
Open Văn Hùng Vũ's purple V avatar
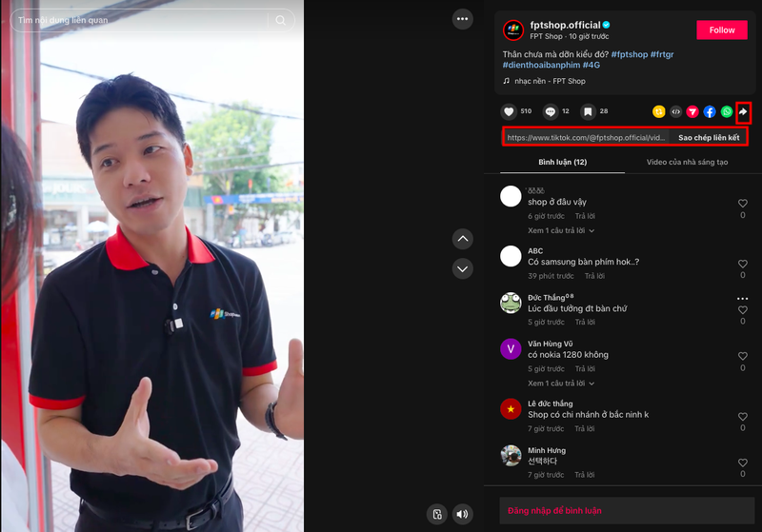(x=511, y=349)
